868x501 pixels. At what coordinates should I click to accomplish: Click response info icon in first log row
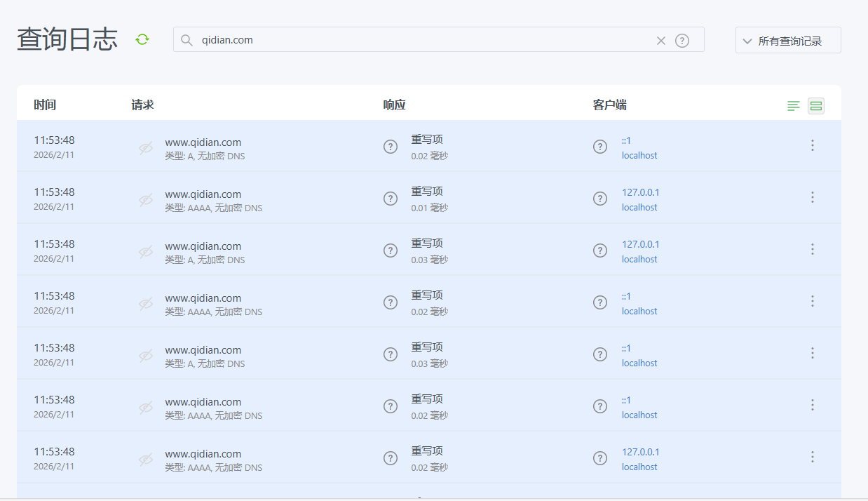[x=391, y=147]
